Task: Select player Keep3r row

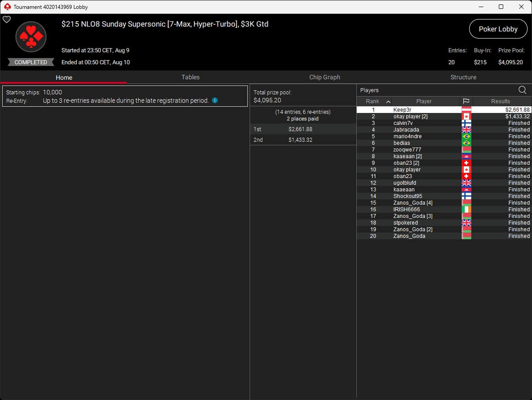Action: [x=443, y=110]
